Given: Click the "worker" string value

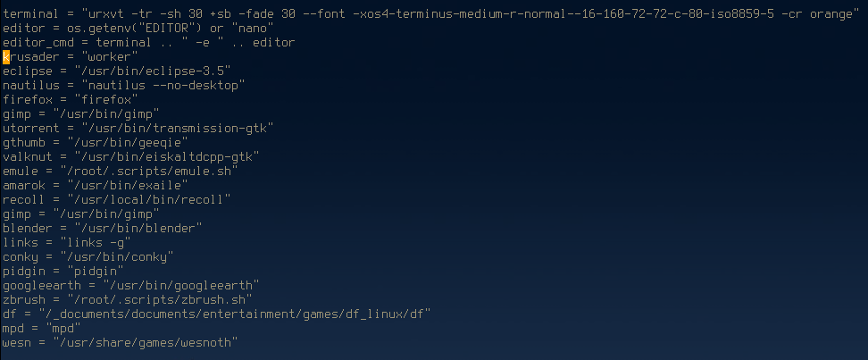Looking at the screenshot, I should click(x=110, y=57).
